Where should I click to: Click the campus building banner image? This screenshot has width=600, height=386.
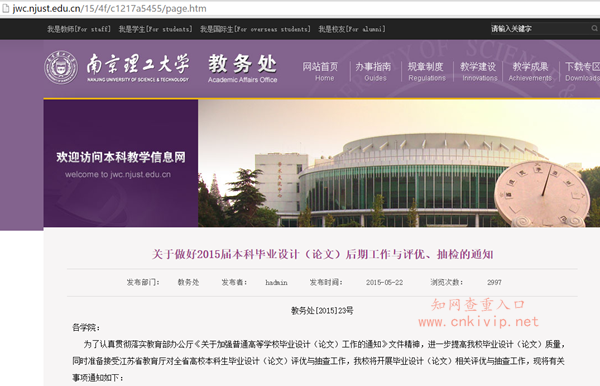(399, 163)
